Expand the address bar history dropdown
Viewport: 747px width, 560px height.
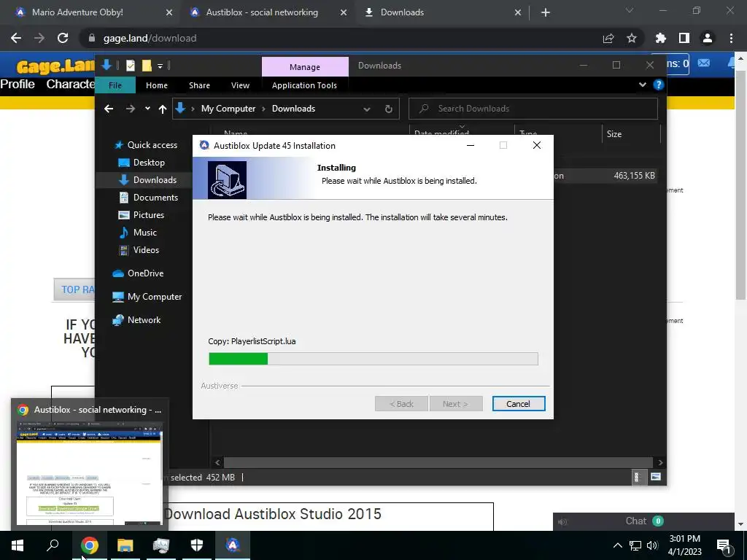[367, 109]
